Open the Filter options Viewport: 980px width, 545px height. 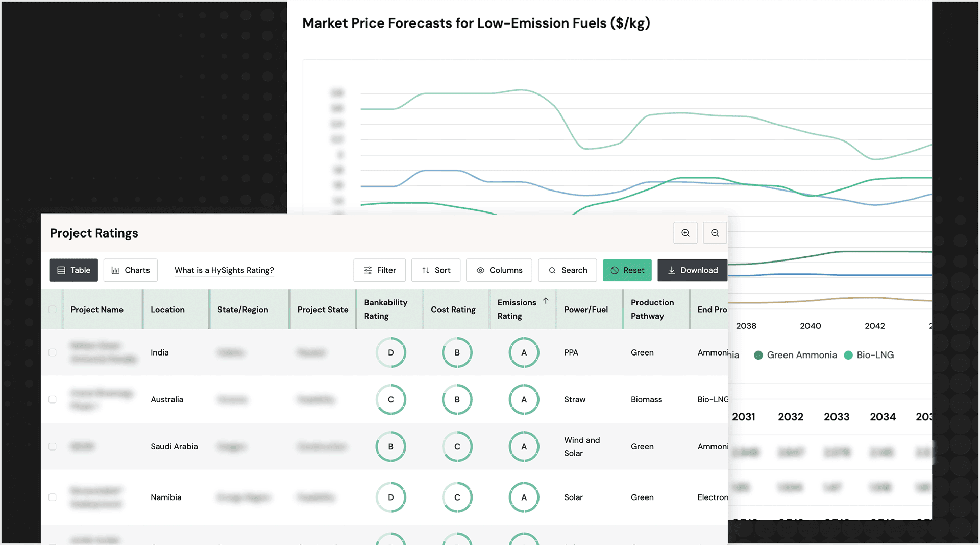pyautogui.click(x=379, y=270)
